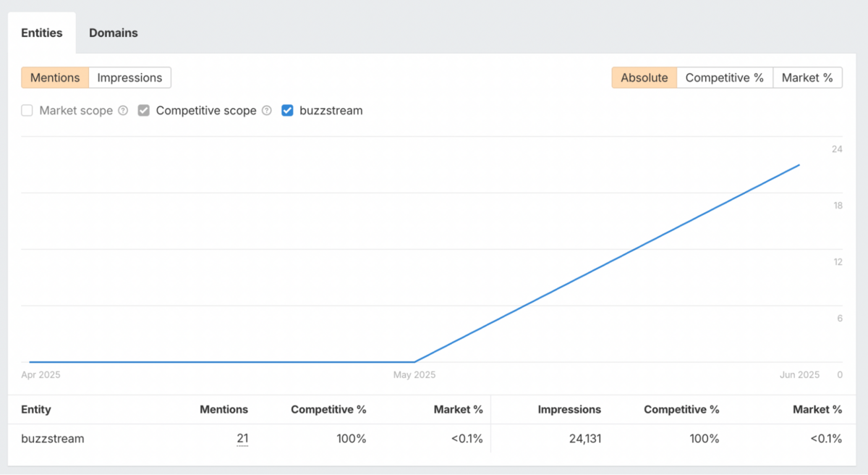The height and width of the screenshot is (475, 868).
Task: Select the Entities tab
Action: (x=41, y=33)
